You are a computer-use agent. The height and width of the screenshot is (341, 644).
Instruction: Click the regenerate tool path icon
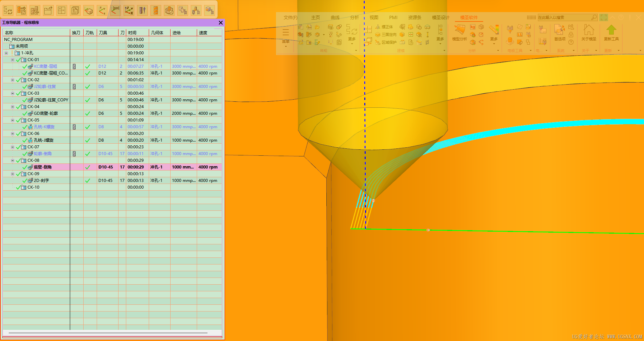(21, 10)
